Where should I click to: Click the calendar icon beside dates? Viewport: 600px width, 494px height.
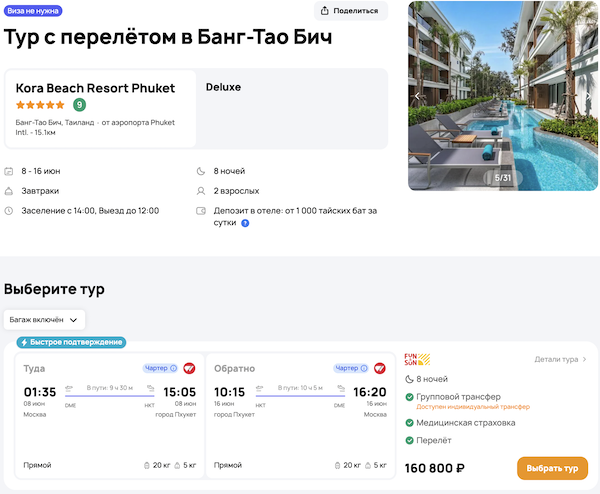click(x=9, y=171)
